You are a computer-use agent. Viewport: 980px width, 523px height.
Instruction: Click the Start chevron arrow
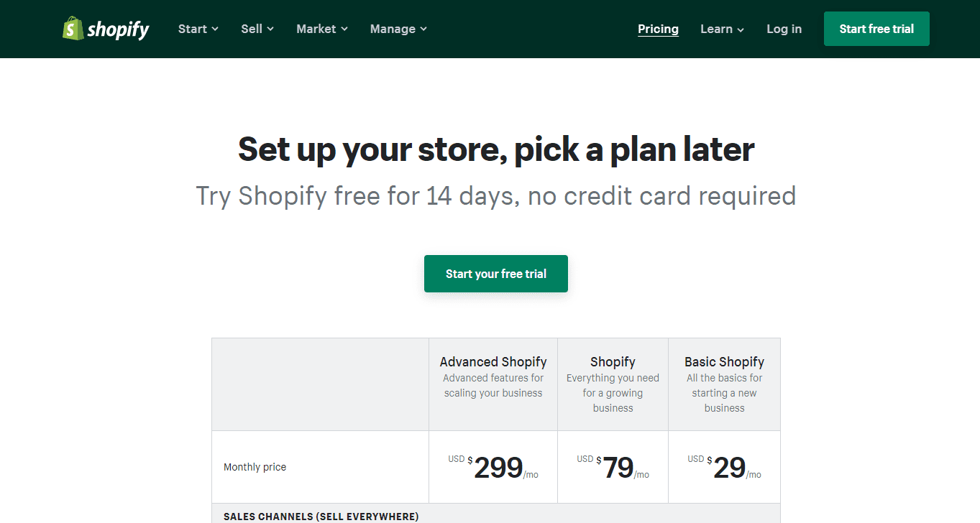[214, 29]
